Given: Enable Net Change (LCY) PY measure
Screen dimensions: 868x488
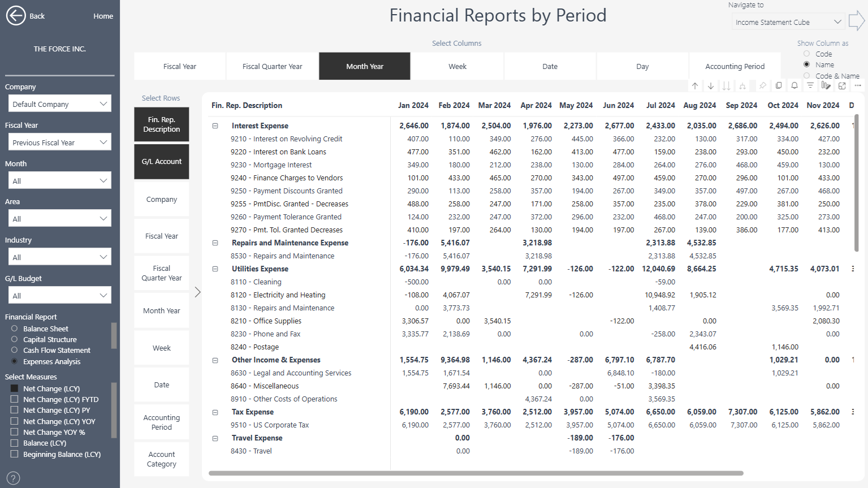Looking at the screenshot, I should tap(15, 410).
